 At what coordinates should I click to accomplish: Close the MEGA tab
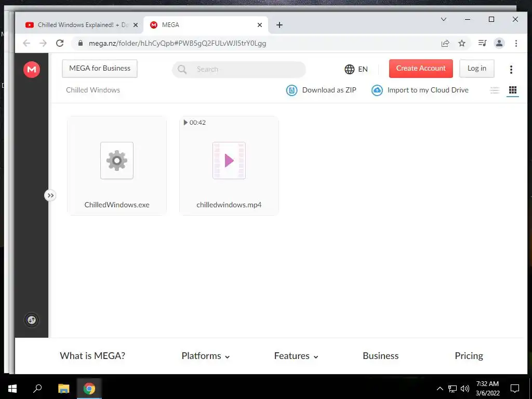pyautogui.click(x=260, y=25)
